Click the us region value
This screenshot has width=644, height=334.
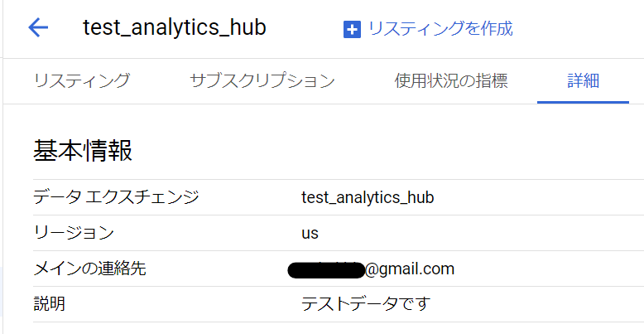click(x=310, y=234)
